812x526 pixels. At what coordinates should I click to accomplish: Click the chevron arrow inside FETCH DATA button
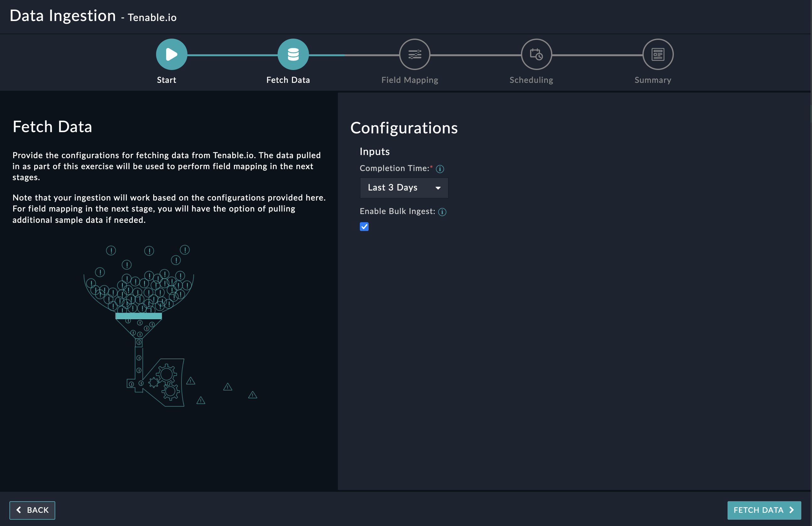[792, 510]
